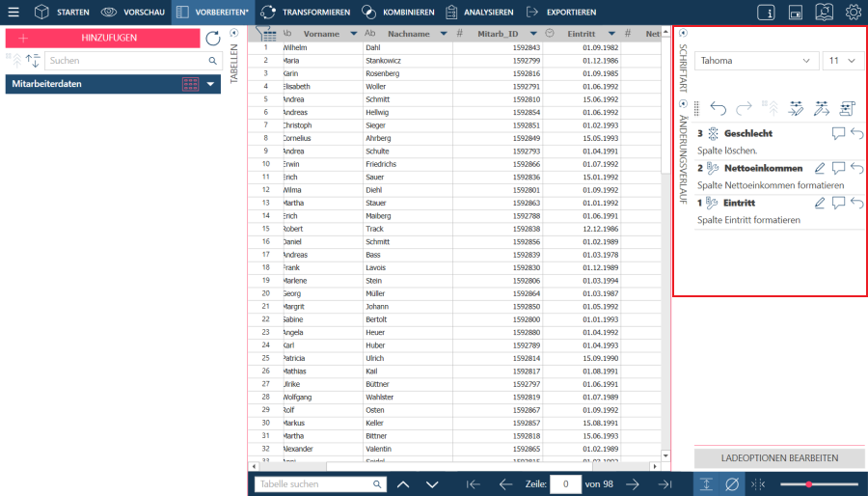Screen dimensions: 868x496
Task: Open Mitarbeiterdaten table dropdown arrow
Action: (x=210, y=84)
